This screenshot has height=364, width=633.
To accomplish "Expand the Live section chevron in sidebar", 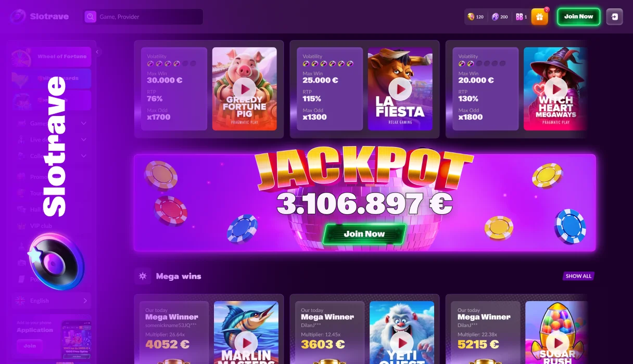I will [x=84, y=139].
